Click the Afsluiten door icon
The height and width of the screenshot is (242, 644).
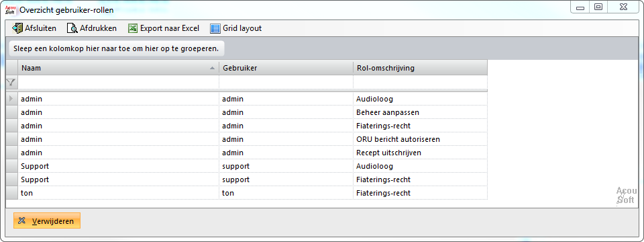[17, 28]
